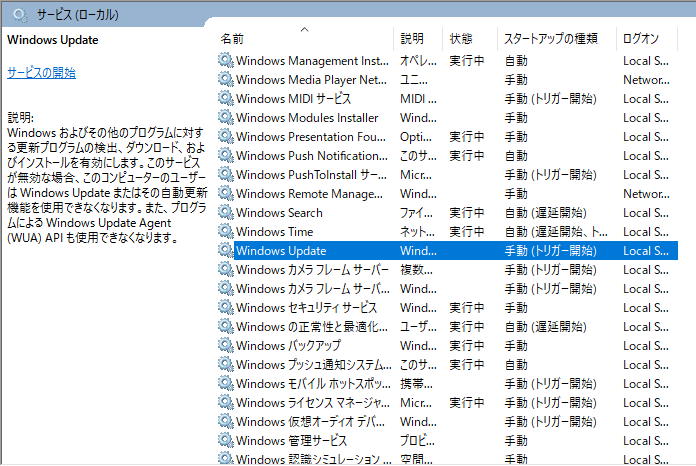Select the Windows Management Instrumentation service name
This screenshot has width=696, height=466.
coord(312,61)
